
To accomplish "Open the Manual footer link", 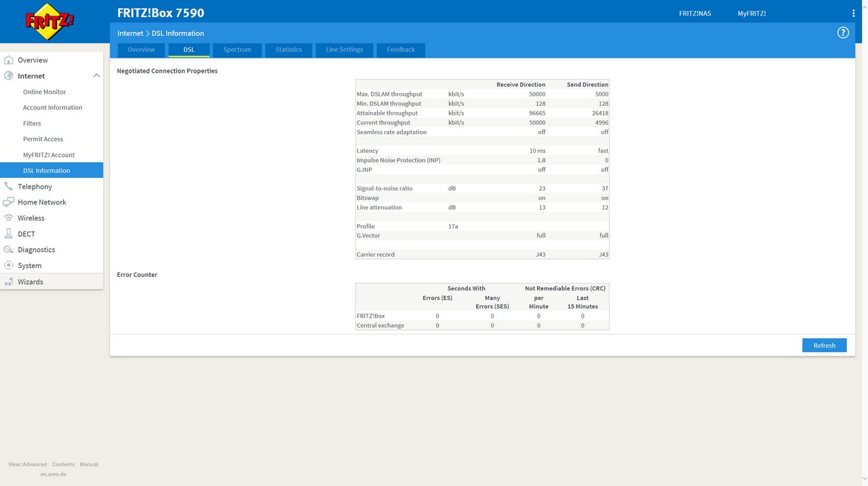I will pos(89,464).
